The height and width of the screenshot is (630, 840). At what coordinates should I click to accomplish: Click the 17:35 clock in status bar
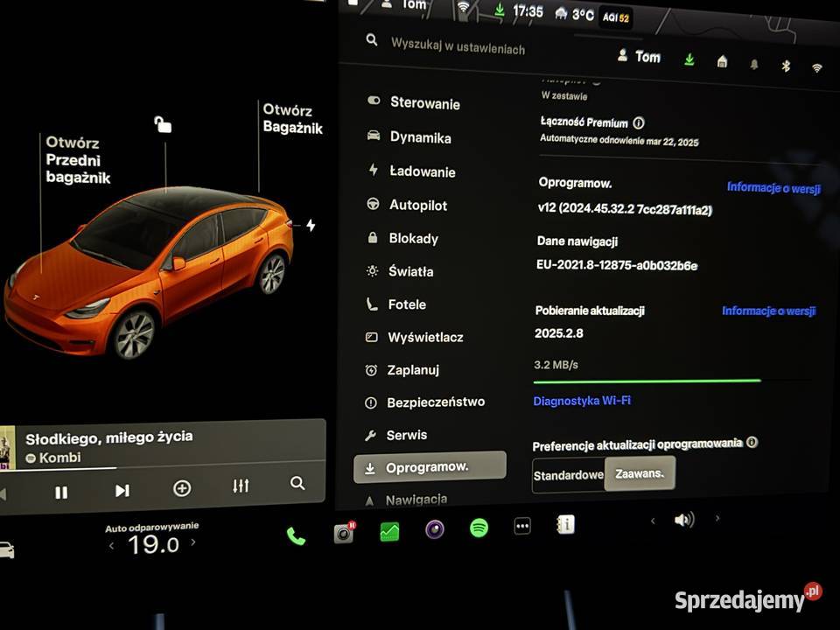pos(528,10)
